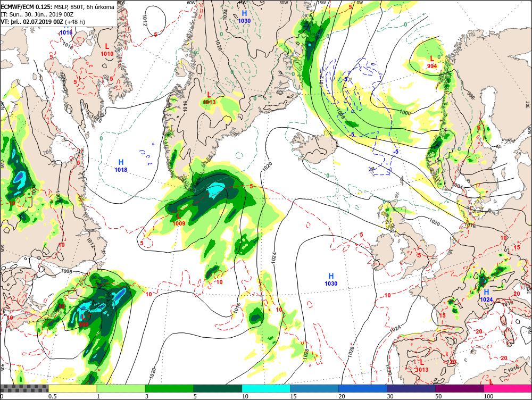
Task: Click the '1000' isobar label in Norwegian Sea
Action: point(405,113)
